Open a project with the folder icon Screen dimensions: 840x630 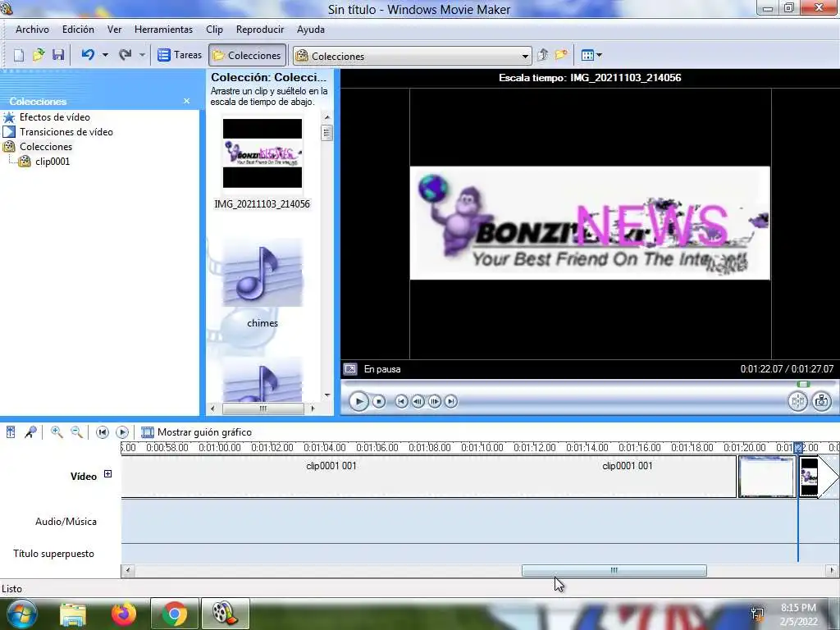click(39, 55)
